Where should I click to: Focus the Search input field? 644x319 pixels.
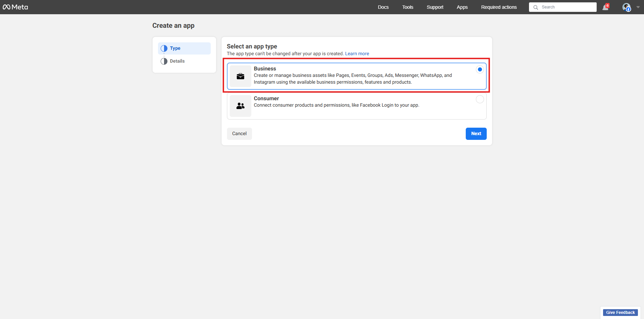[x=563, y=7]
